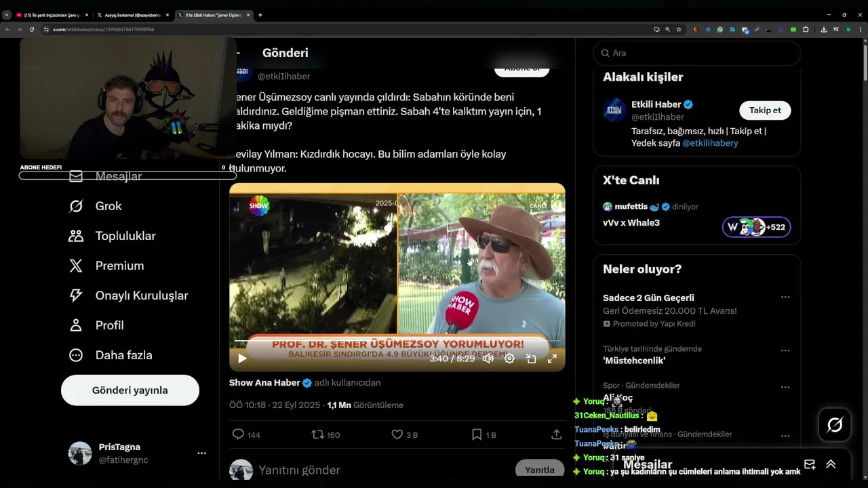Open the Chrome three-dot menu

click(x=859, y=30)
